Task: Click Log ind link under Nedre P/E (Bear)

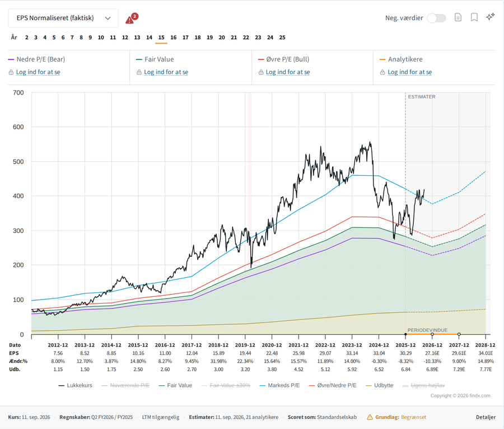Action: 38,72
